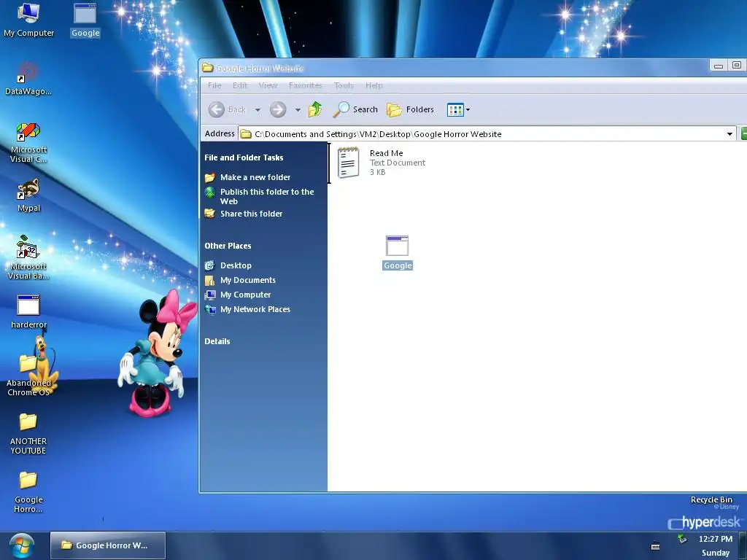The image size is (747, 560).
Task: Click Share this folder
Action: 244,214
